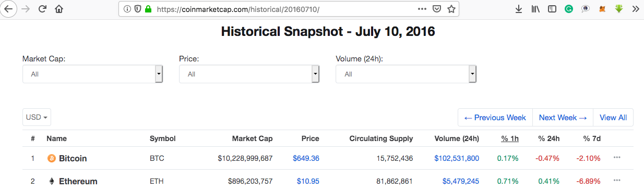The width and height of the screenshot is (644, 190).
Task: Open Grammarly green extension icon
Action: 569,9
